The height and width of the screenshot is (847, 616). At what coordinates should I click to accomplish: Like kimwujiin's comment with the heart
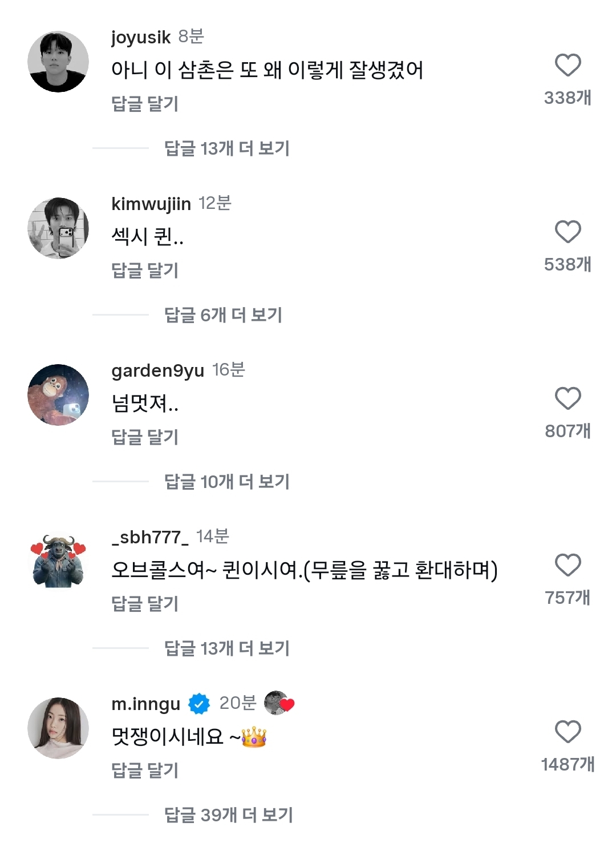point(568,232)
